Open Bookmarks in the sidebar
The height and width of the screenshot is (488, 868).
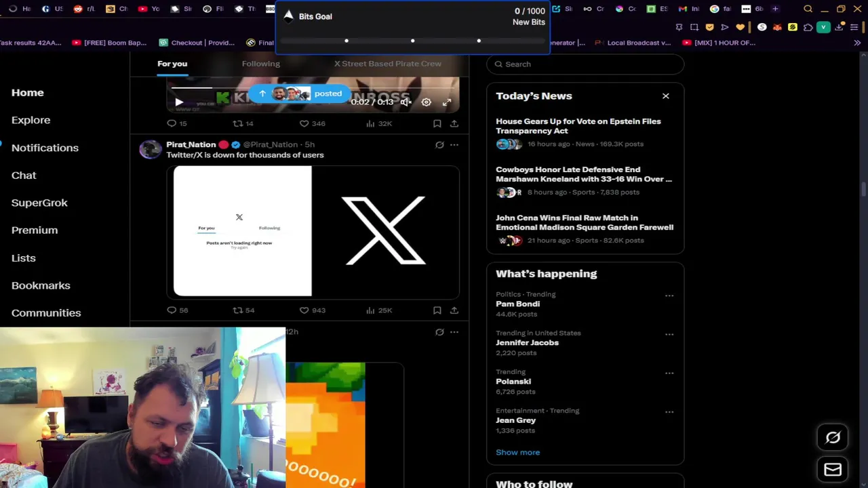pyautogui.click(x=41, y=285)
